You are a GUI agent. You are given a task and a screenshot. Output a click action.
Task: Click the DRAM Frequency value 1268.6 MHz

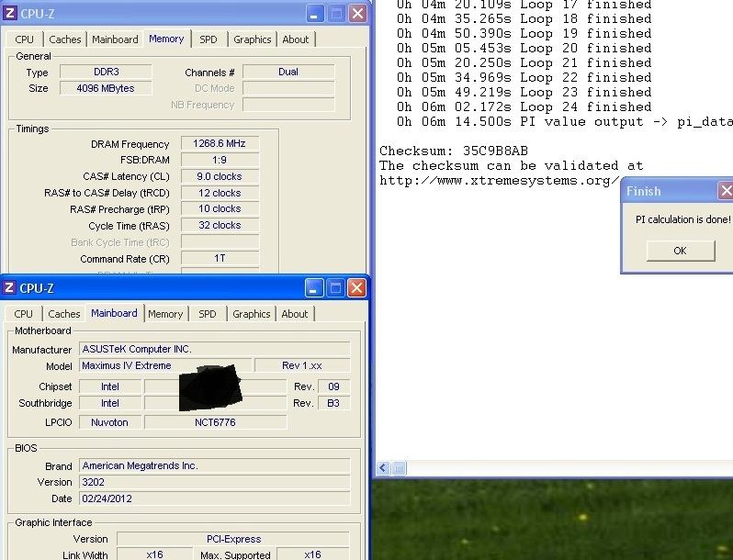[x=220, y=143]
